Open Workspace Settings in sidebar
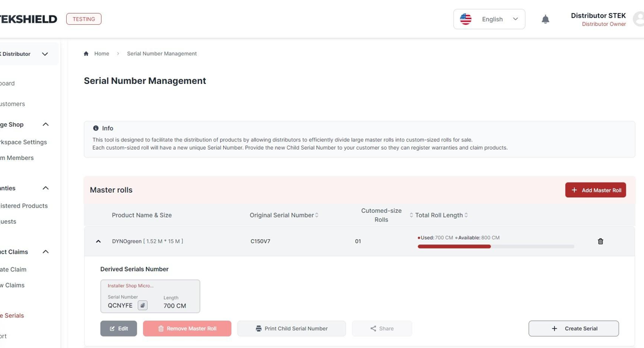The width and height of the screenshot is (644, 348). coord(24,142)
